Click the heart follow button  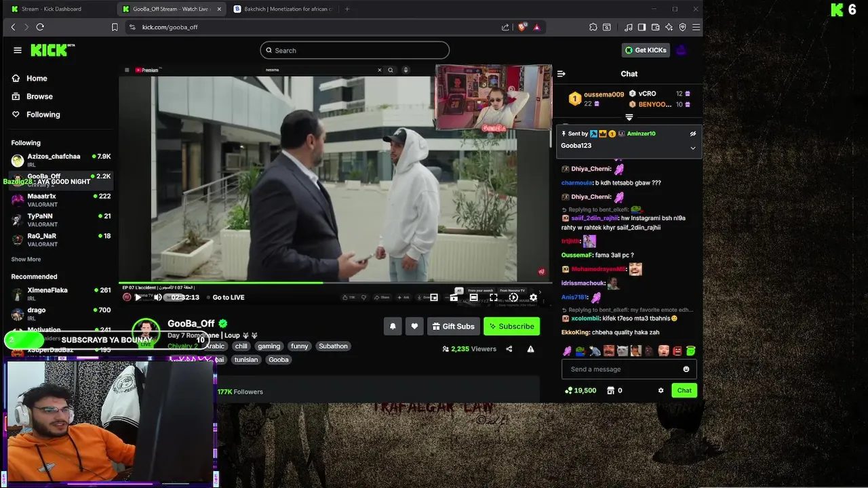(x=414, y=326)
